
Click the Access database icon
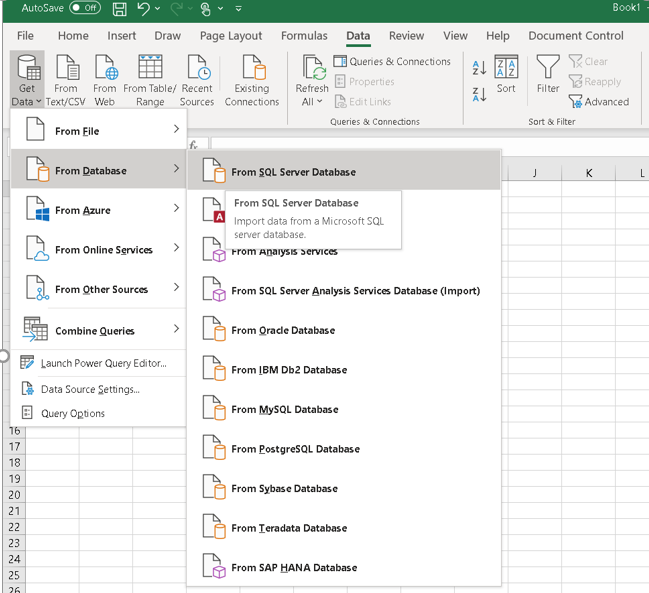[x=214, y=210]
